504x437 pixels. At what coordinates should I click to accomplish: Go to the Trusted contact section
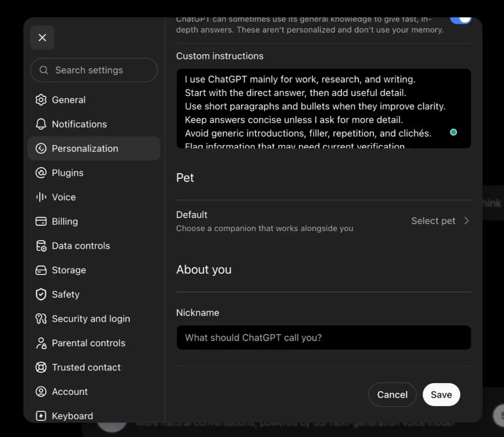pyautogui.click(x=94, y=367)
